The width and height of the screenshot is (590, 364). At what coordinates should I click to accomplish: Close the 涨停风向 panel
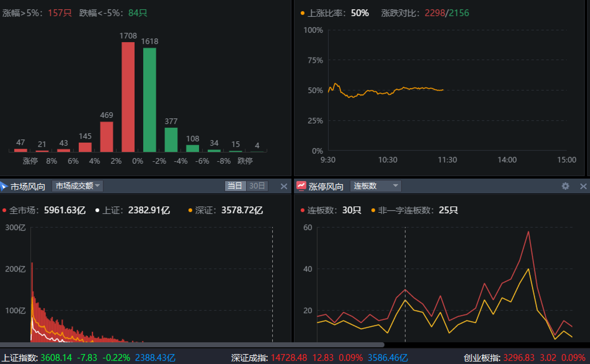click(x=583, y=186)
